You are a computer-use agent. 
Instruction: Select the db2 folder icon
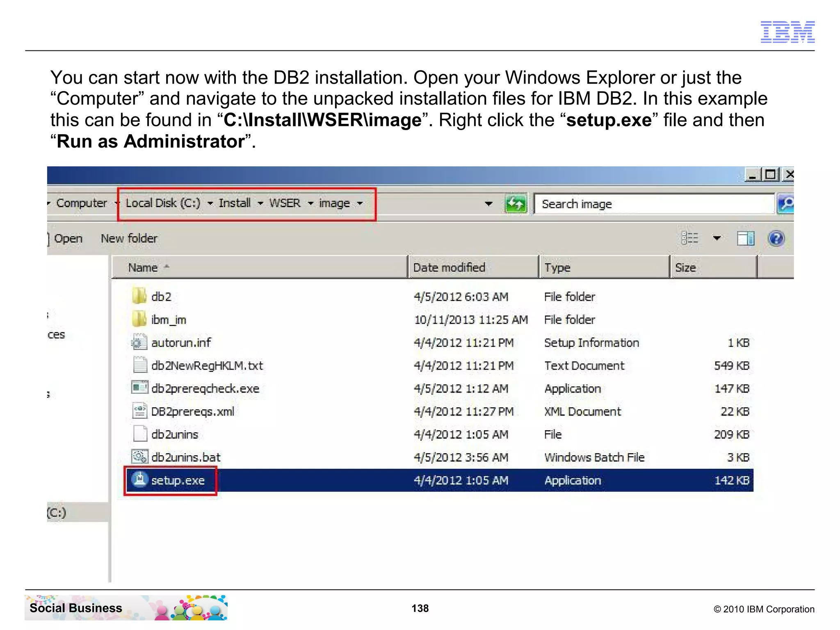point(139,296)
